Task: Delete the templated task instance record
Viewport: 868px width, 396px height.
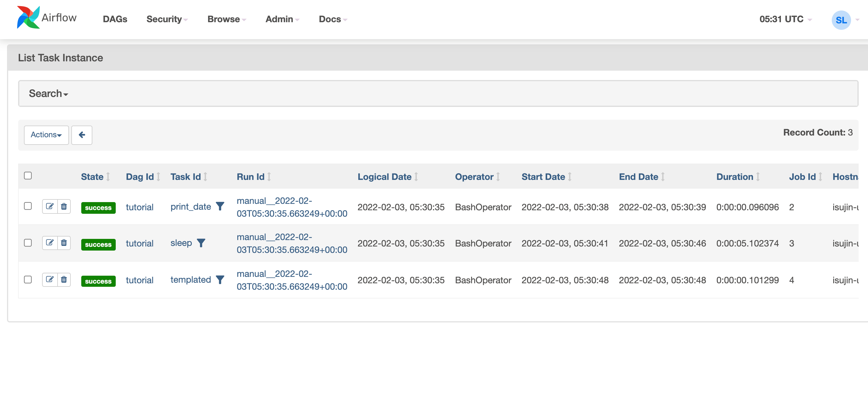Action: pos(64,279)
